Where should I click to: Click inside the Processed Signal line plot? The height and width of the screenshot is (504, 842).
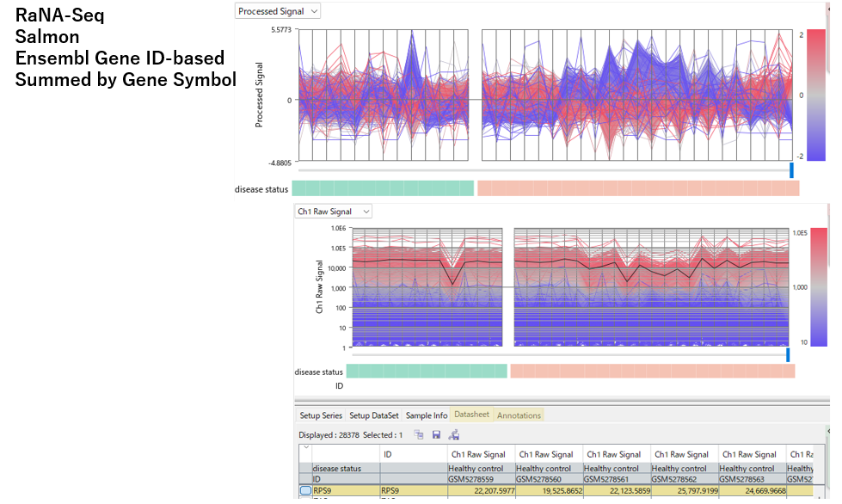545,95
